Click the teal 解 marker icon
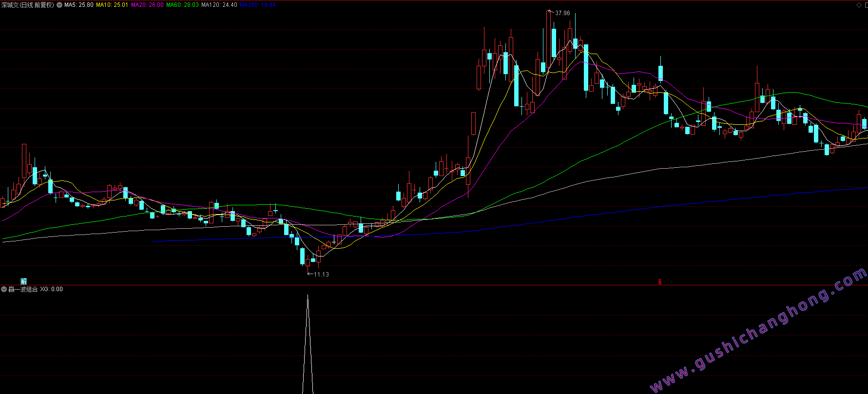The height and width of the screenshot is (394, 868). [x=23, y=281]
